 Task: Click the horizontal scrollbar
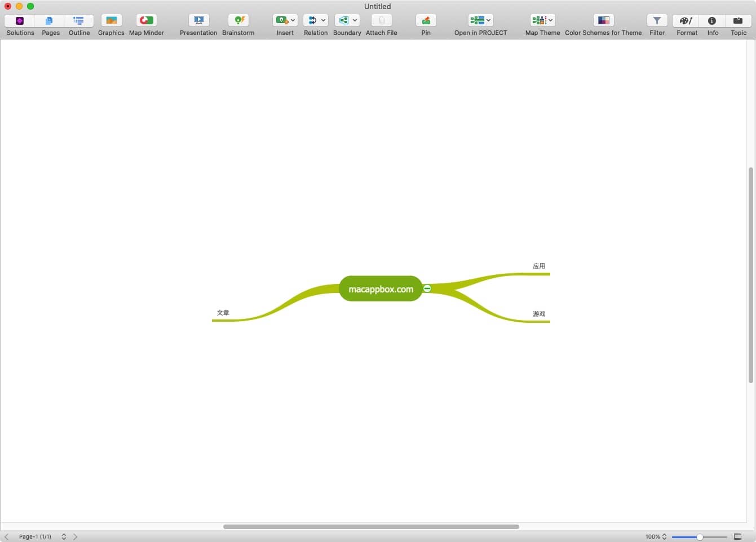[371, 527]
